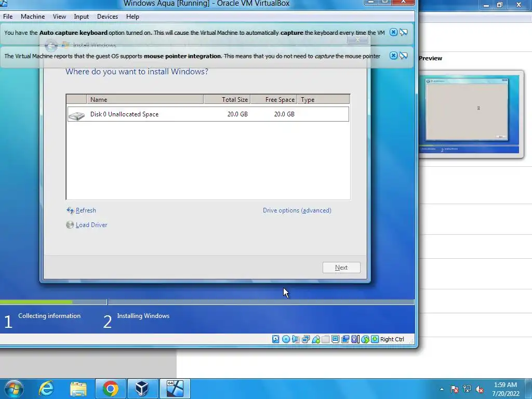Open the Devices menu
532x399 pixels.
108,16
